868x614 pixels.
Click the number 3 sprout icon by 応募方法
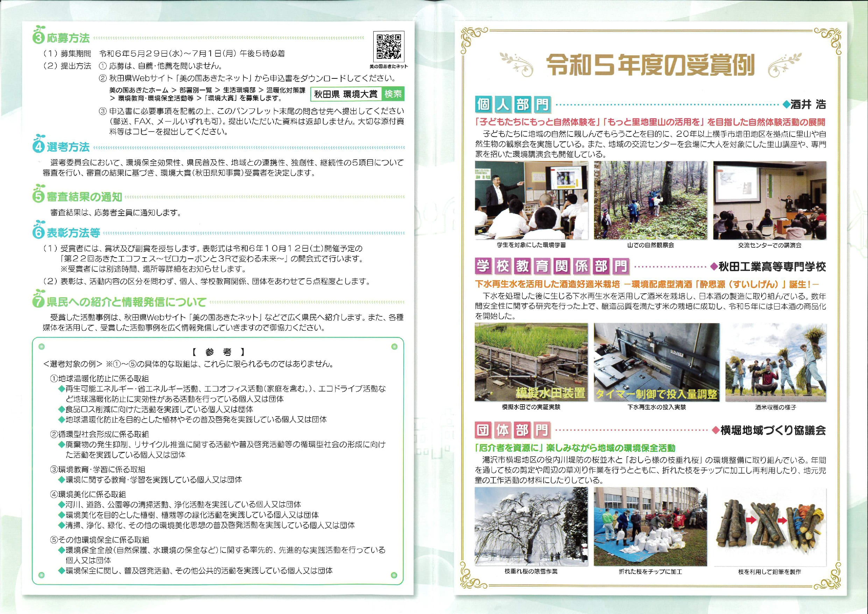[39, 37]
